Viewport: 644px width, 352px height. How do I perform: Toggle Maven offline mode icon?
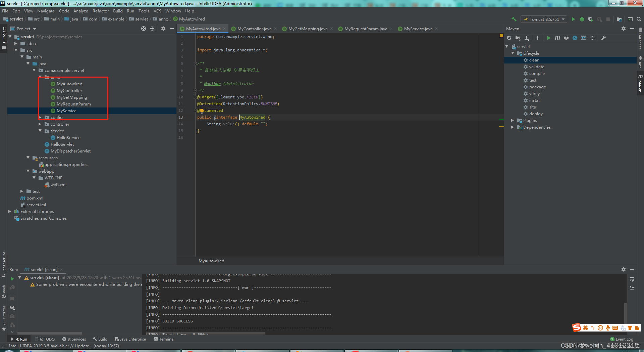pyautogui.click(x=566, y=38)
